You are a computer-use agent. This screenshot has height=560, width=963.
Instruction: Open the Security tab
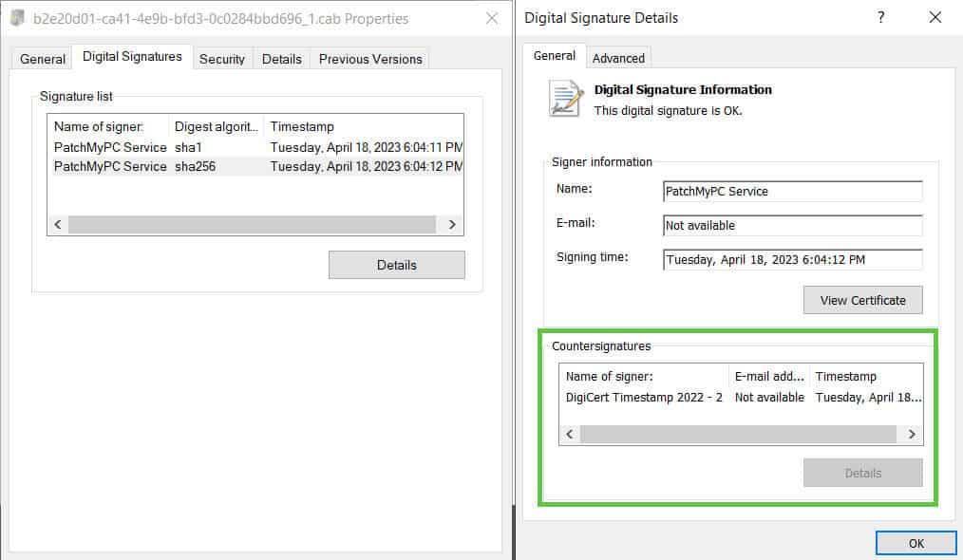[x=221, y=59]
